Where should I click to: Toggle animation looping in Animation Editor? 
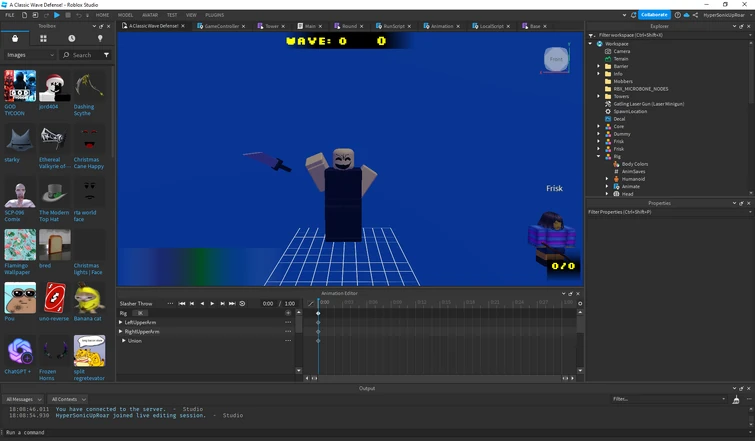[242, 303]
